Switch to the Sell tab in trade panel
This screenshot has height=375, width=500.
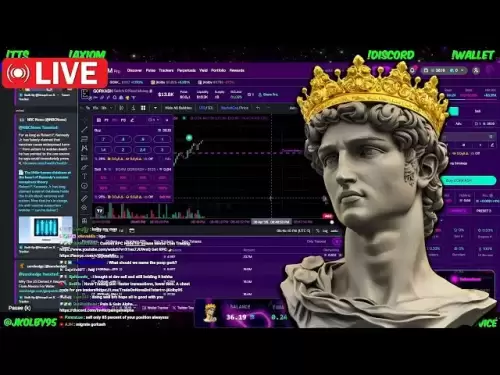click(478, 111)
